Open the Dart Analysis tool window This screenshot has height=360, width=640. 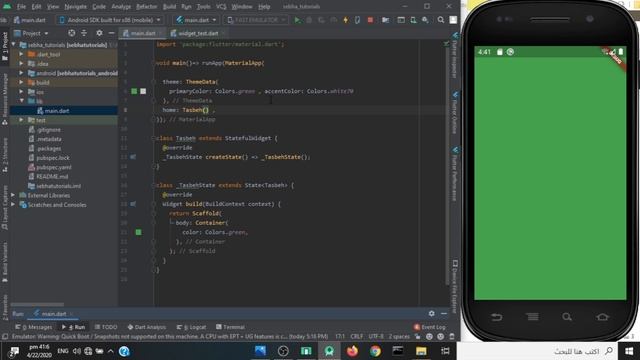point(147,327)
